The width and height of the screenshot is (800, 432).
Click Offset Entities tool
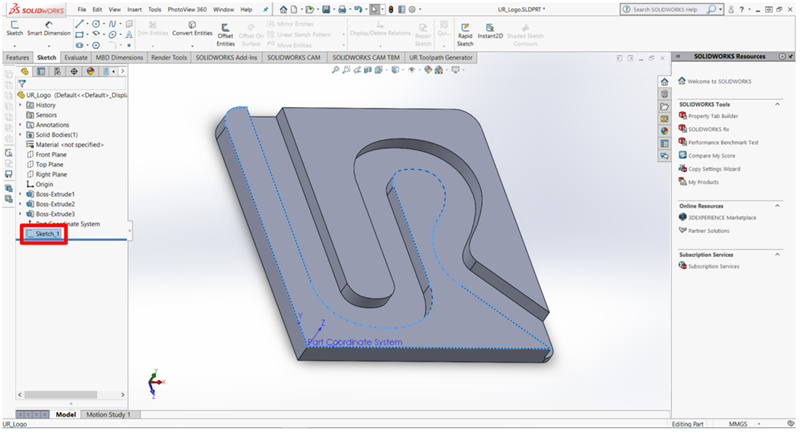pyautogui.click(x=225, y=35)
